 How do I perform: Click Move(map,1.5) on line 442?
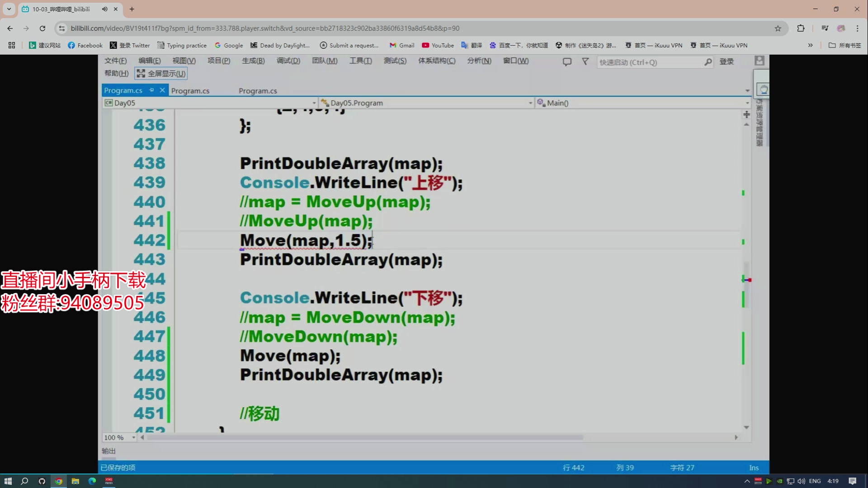[306, 240]
